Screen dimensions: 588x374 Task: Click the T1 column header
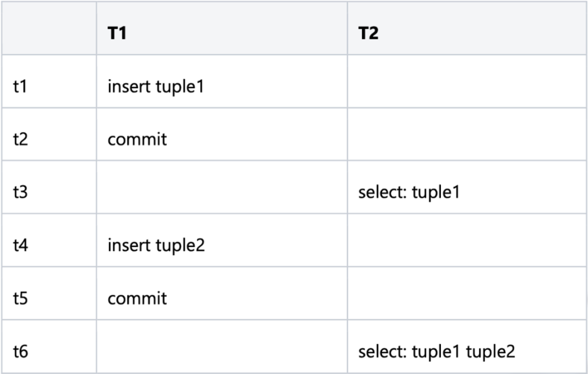tap(117, 33)
